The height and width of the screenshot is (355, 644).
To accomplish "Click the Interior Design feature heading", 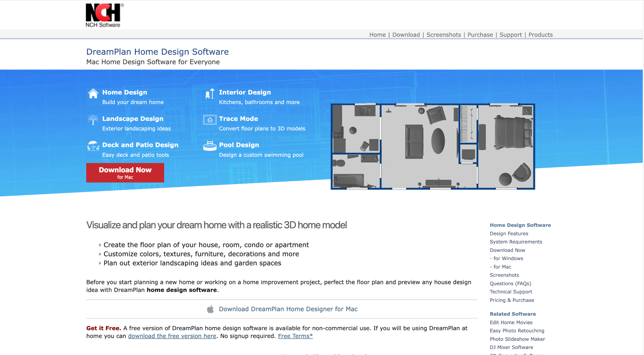I will pos(245,92).
